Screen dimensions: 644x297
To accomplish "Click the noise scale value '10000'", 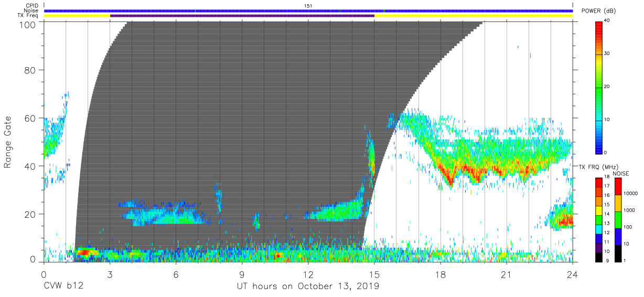I will point(630,193).
